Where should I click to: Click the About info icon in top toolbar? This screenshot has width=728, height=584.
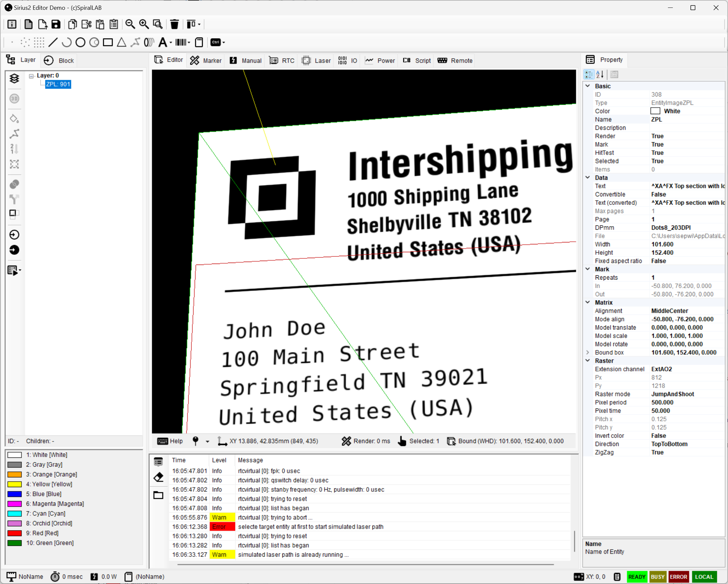point(12,24)
